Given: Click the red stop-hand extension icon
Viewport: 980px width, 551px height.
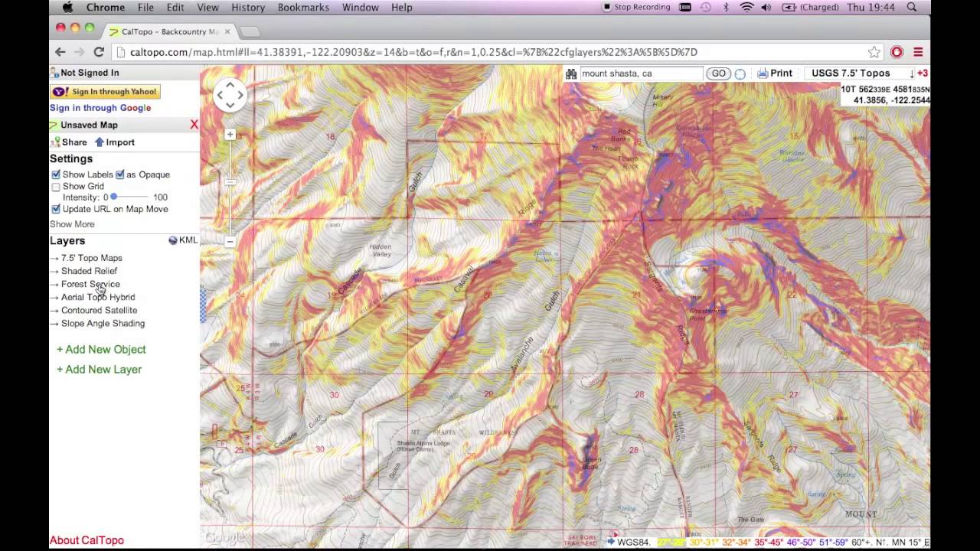Looking at the screenshot, I should tap(897, 52).
